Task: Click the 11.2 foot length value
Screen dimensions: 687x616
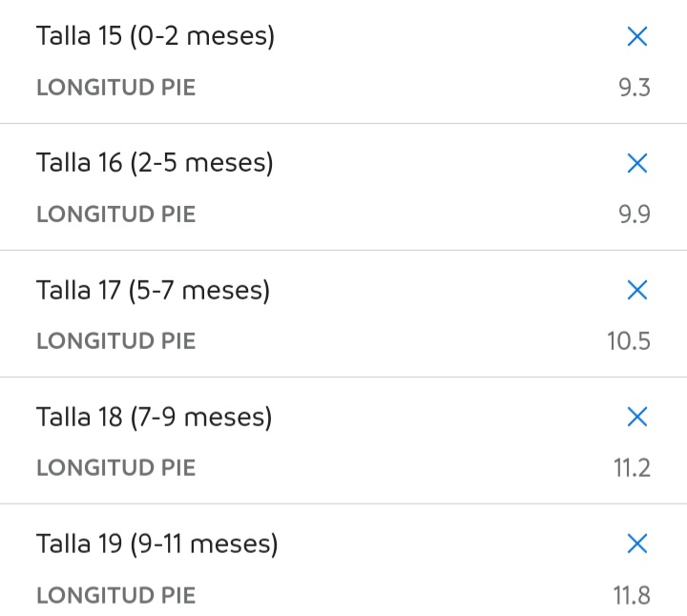Action: coord(632,468)
